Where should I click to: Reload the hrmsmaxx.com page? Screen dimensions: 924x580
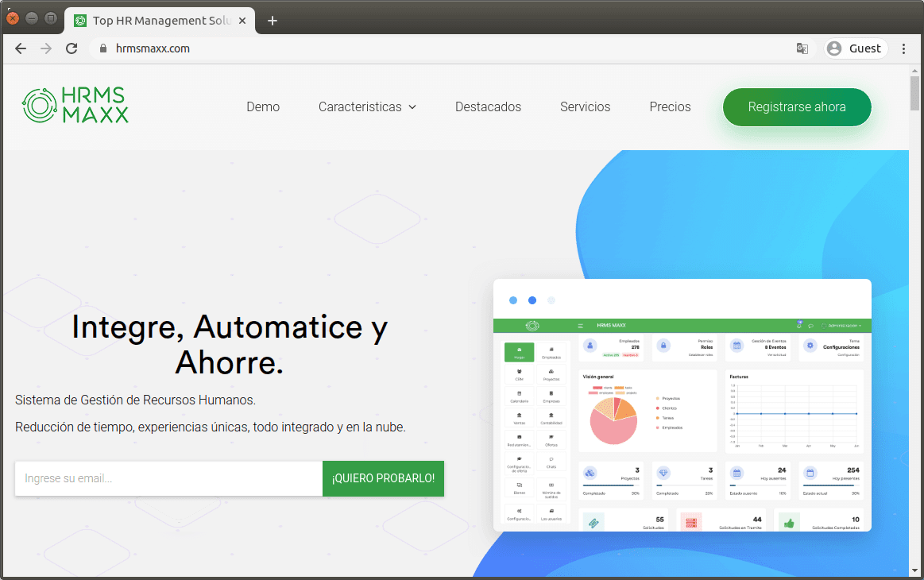tap(72, 48)
